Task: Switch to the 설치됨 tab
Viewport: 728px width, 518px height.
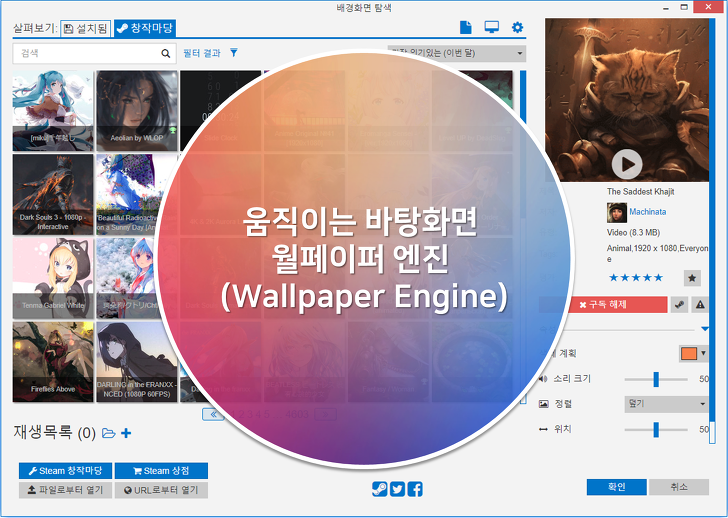Action: pos(86,29)
